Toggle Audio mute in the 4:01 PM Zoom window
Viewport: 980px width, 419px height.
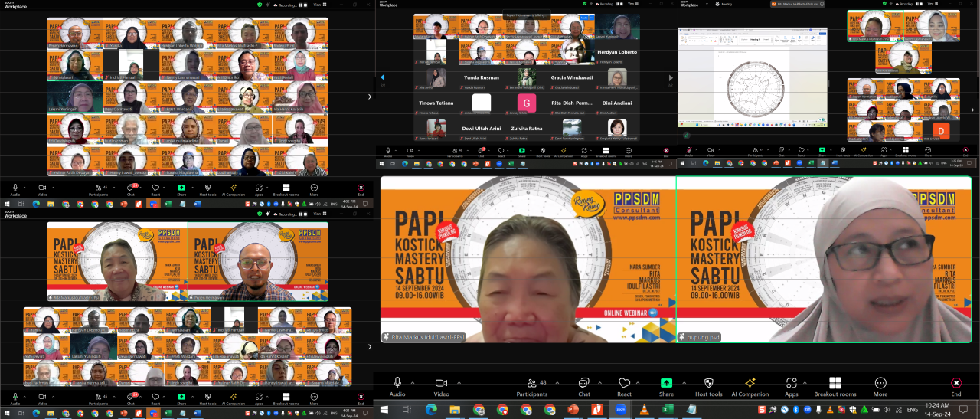point(15,399)
